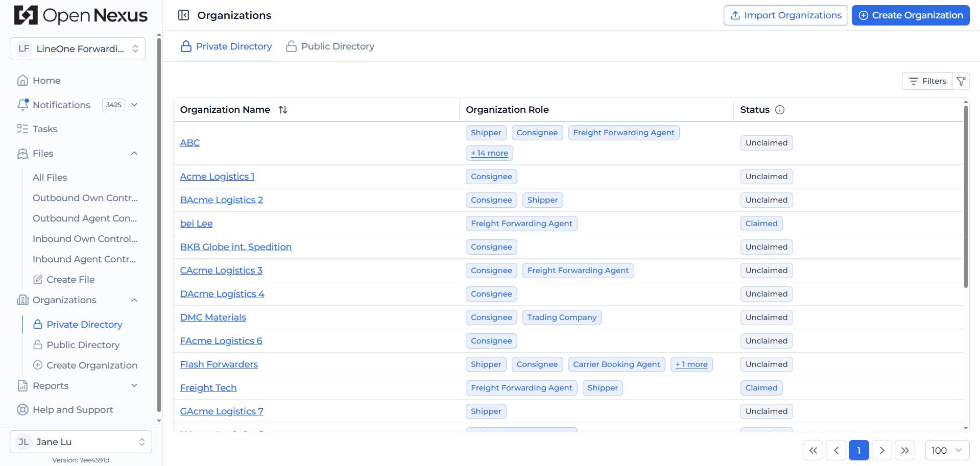Open the DMC Materials link
Screen dimensions: 980x466
point(213,317)
